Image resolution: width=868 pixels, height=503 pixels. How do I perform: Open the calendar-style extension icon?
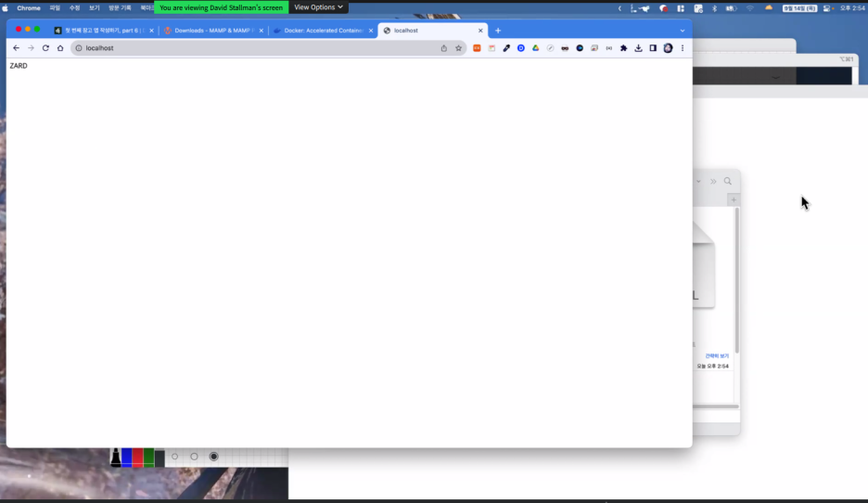(491, 48)
